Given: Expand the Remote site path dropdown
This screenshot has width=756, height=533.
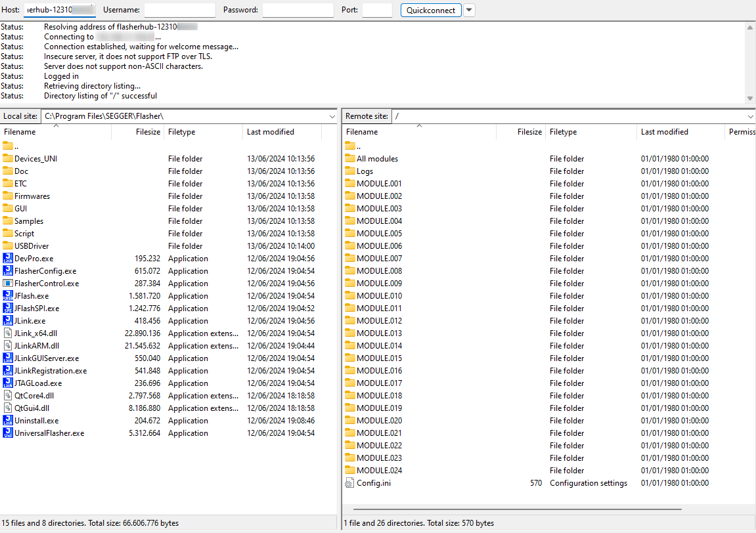Looking at the screenshot, I should 751,116.
